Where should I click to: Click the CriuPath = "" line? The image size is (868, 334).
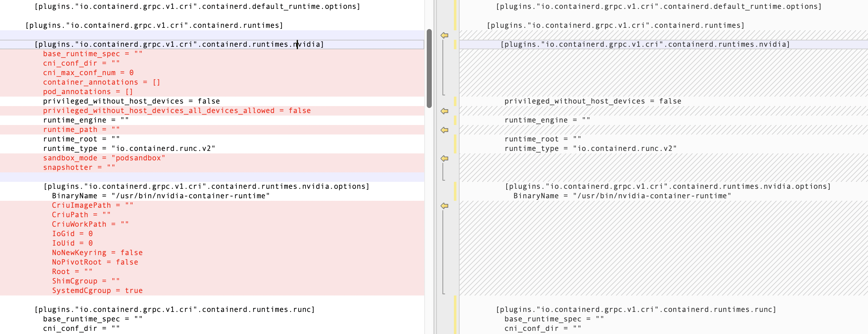tap(81, 215)
